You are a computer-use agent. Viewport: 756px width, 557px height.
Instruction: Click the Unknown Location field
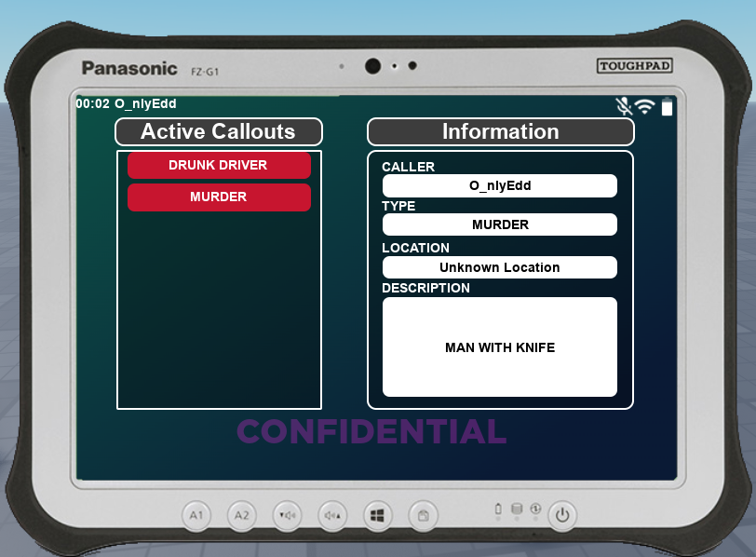[x=500, y=267]
